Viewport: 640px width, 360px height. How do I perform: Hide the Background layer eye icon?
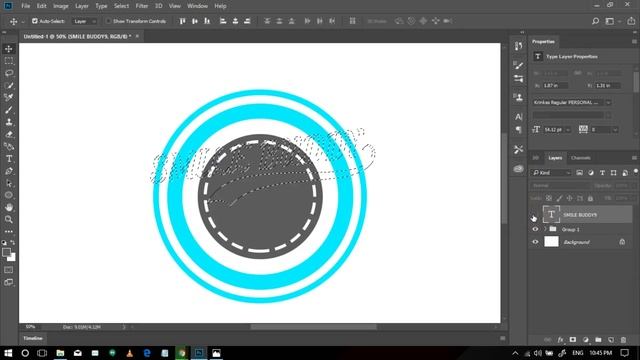(x=535, y=242)
